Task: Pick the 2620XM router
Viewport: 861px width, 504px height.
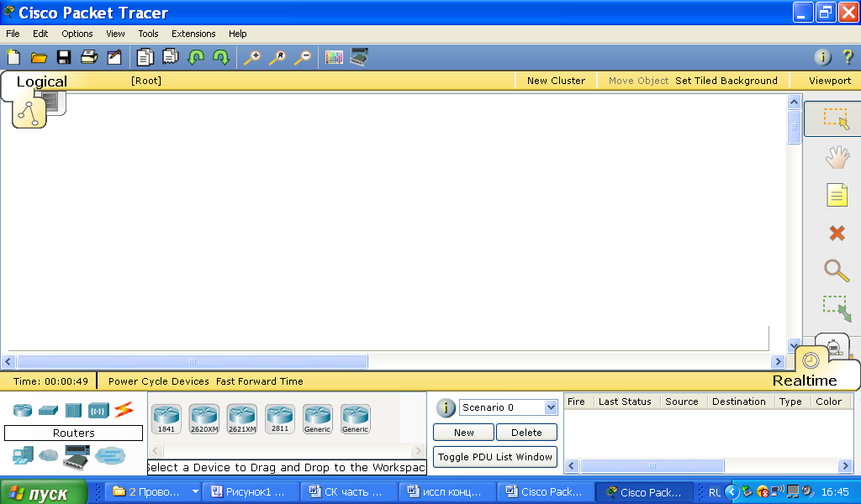Action: [204, 419]
